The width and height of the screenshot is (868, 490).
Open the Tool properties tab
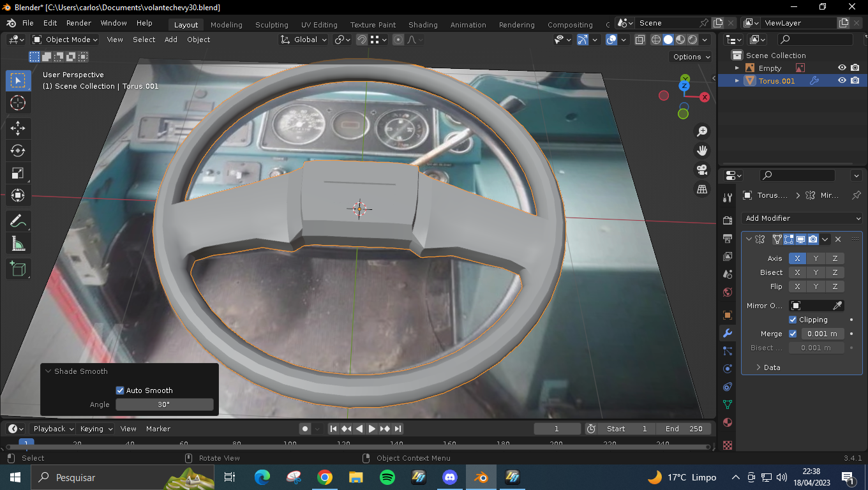(727, 197)
